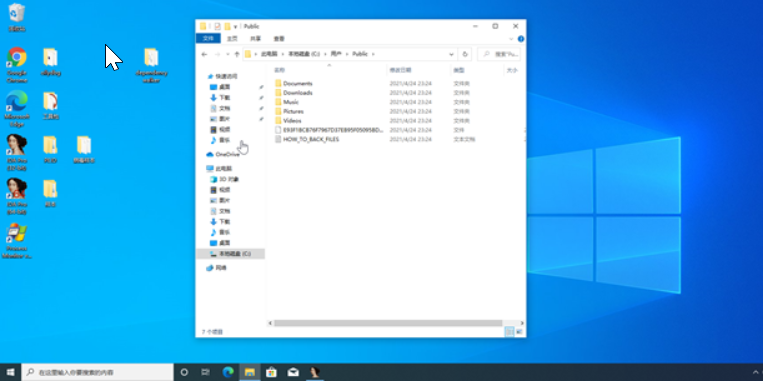Image resolution: width=763 pixels, height=381 pixels.
Task: Select 此电脑 in the address breadcrumb
Action: pyautogui.click(x=269, y=54)
